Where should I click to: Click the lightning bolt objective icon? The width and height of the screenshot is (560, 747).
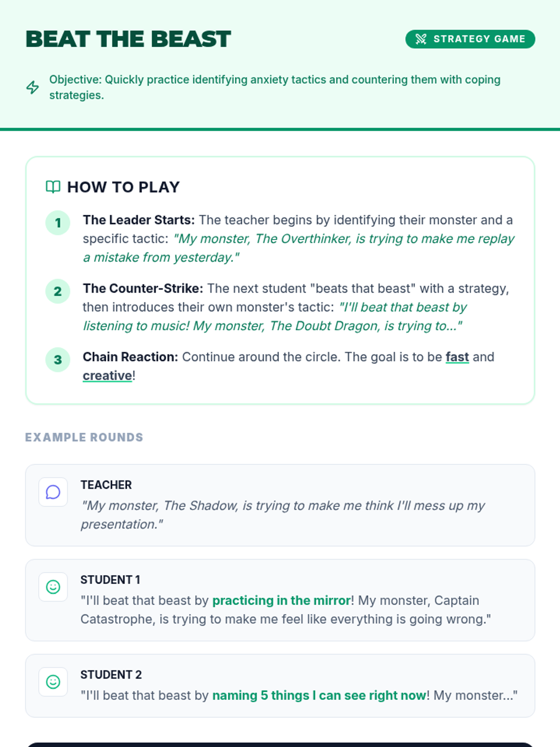tap(33, 87)
